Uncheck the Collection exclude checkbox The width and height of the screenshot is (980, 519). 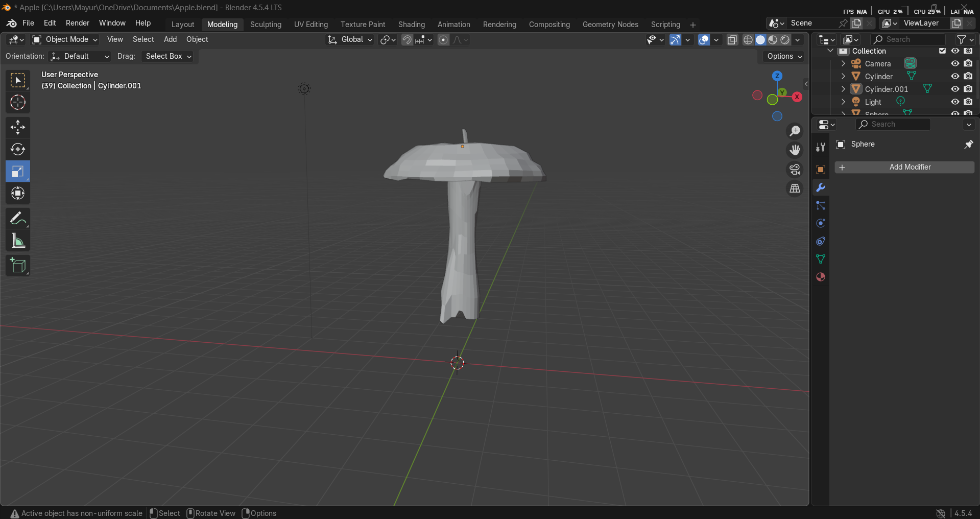click(942, 51)
